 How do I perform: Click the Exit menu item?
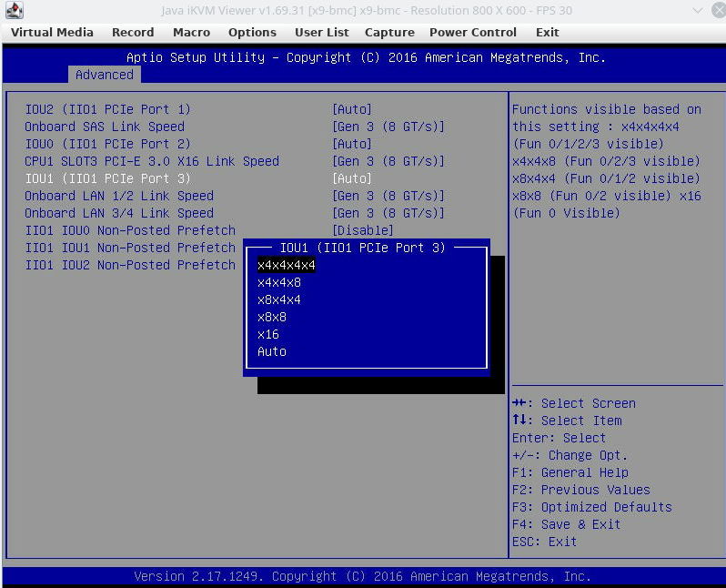coord(548,33)
